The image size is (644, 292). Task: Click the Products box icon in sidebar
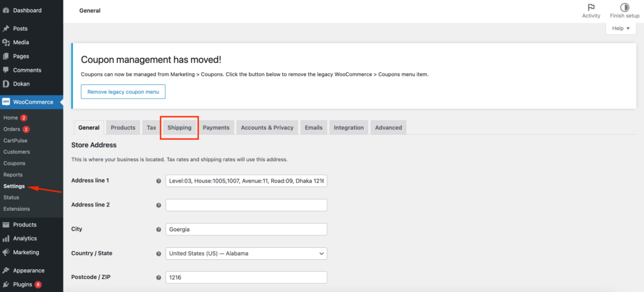click(x=6, y=225)
